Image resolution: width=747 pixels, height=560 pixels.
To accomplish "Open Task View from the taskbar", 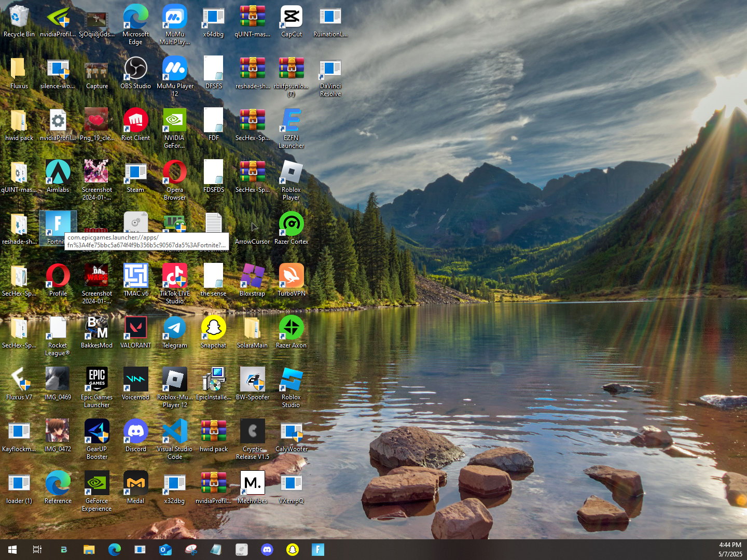I will (x=37, y=550).
